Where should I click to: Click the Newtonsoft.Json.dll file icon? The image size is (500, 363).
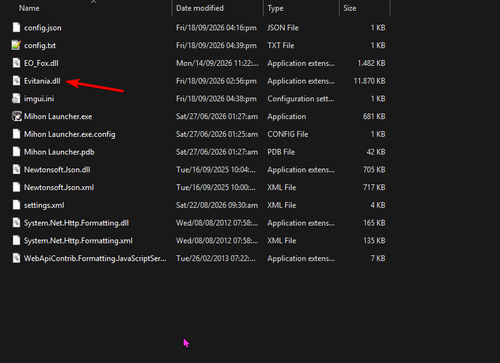[x=16, y=169]
